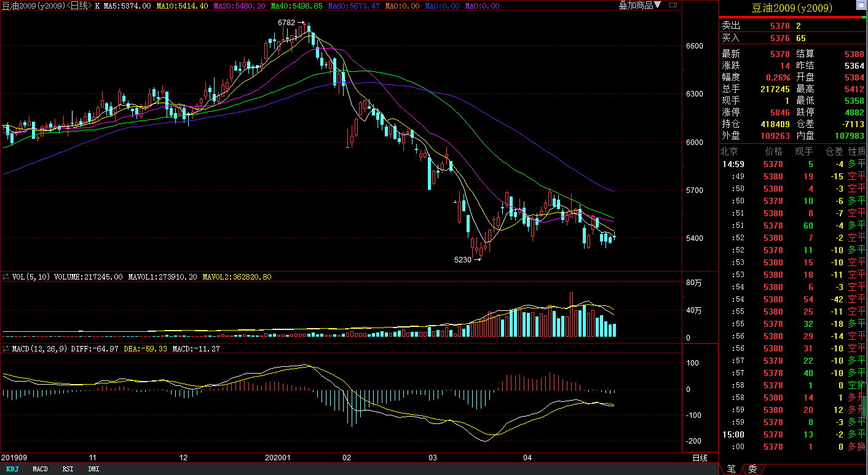Viewport: 868px width, 475px height.
Task: Click the MA20:5480.20 legend label
Action: [240, 6]
